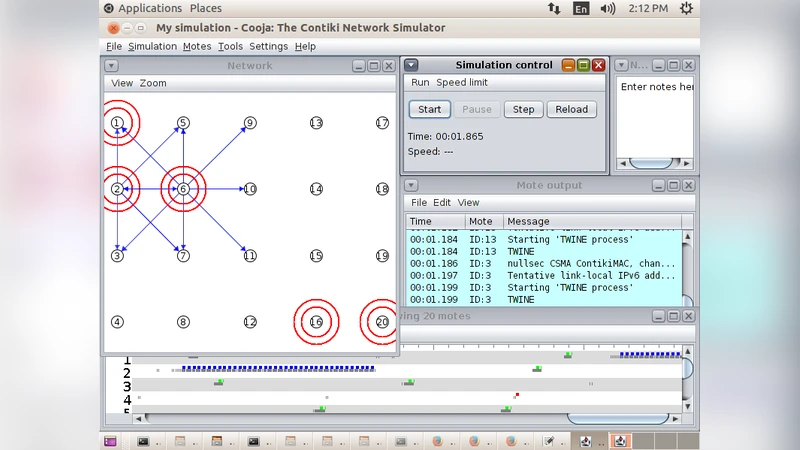Open the Places menu

[206, 8]
